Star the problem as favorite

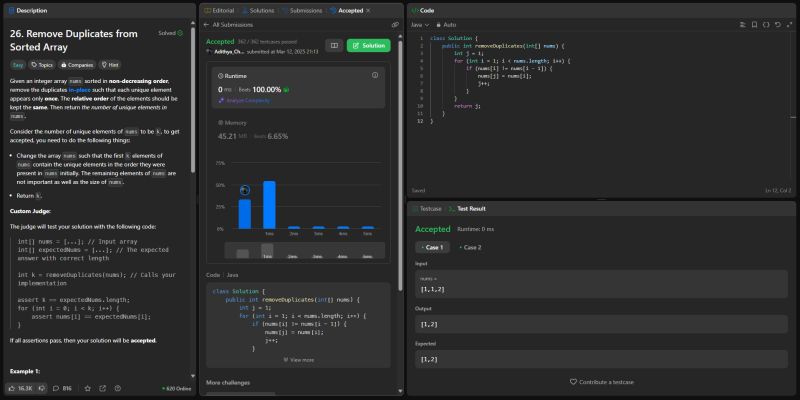tap(88, 388)
